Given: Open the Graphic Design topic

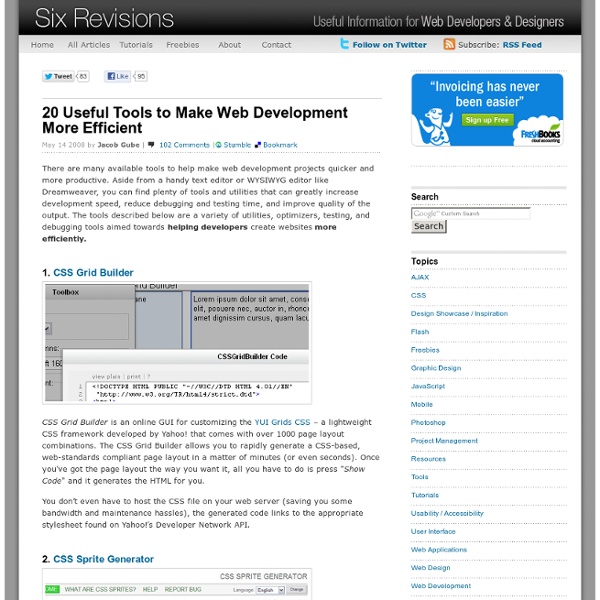Looking at the screenshot, I should 436,368.
